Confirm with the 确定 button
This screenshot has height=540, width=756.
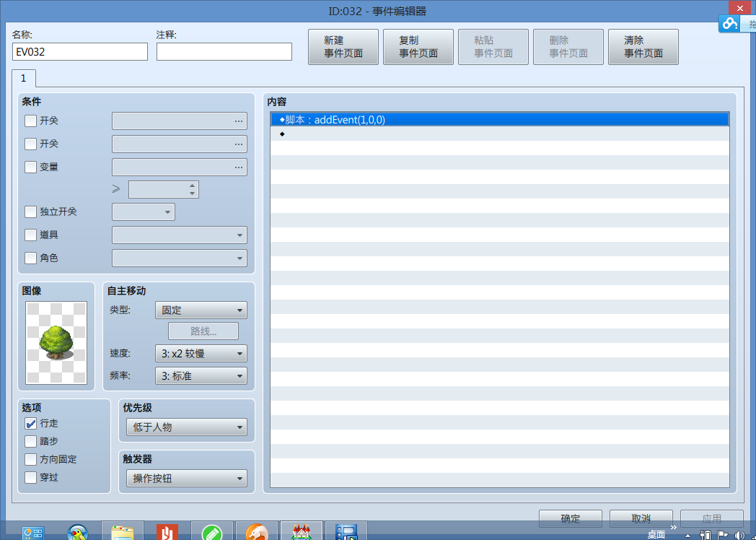[571, 518]
